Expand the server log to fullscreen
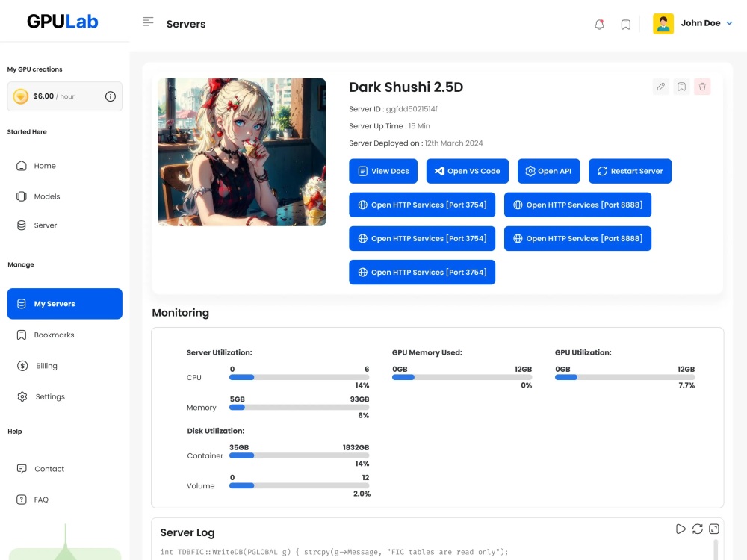This screenshot has height=560, width=747. pyautogui.click(x=714, y=529)
